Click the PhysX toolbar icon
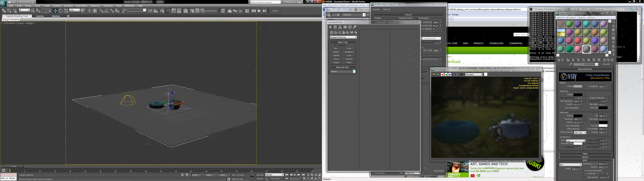 point(223,11)
